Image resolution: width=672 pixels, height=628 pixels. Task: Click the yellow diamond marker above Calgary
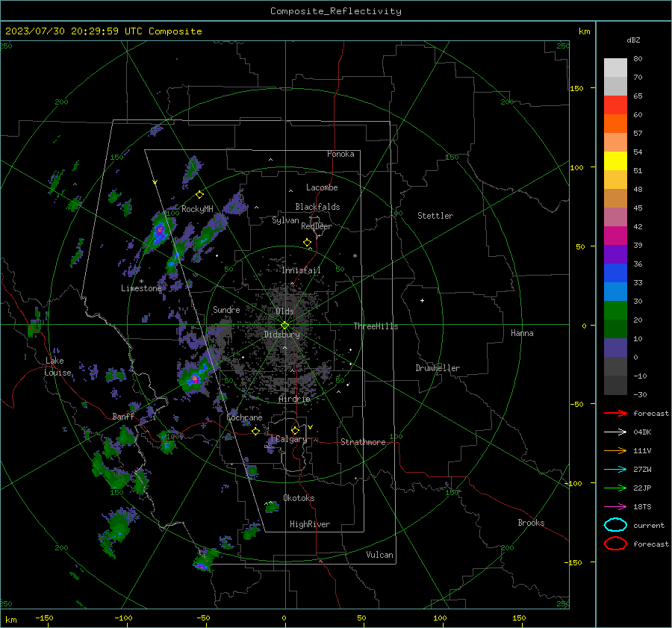click(x=295, y=430)
